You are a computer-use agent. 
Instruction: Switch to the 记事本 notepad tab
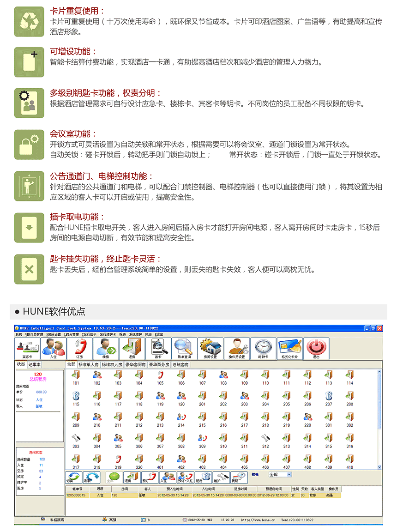pyautogui.click(x=34, y=365)
